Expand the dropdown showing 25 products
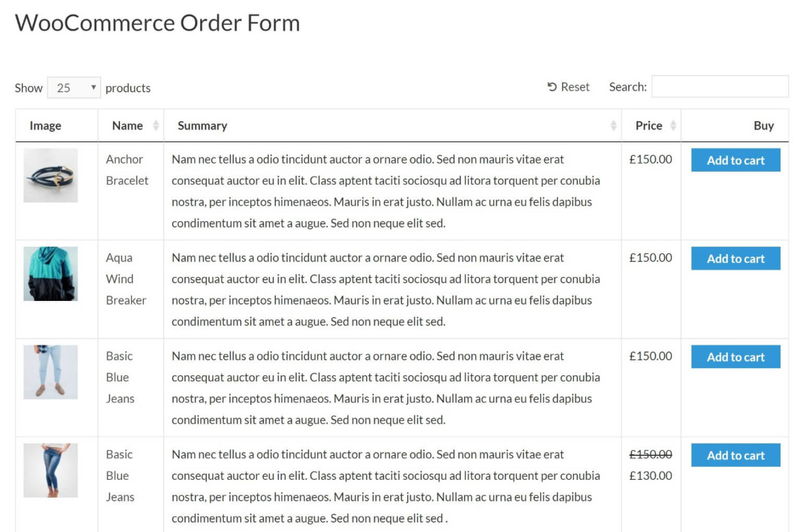The image size is (803, 532). coord(74,88)
